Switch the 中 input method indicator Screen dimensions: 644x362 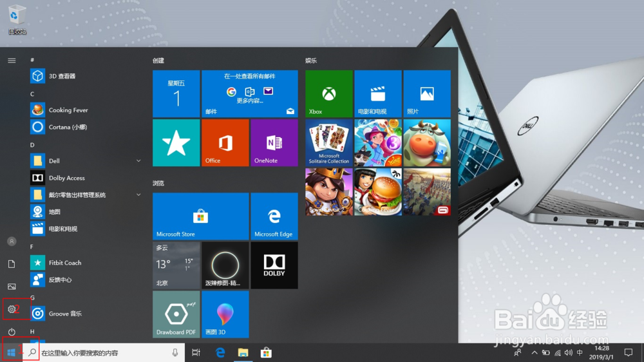tap(580, 352)
